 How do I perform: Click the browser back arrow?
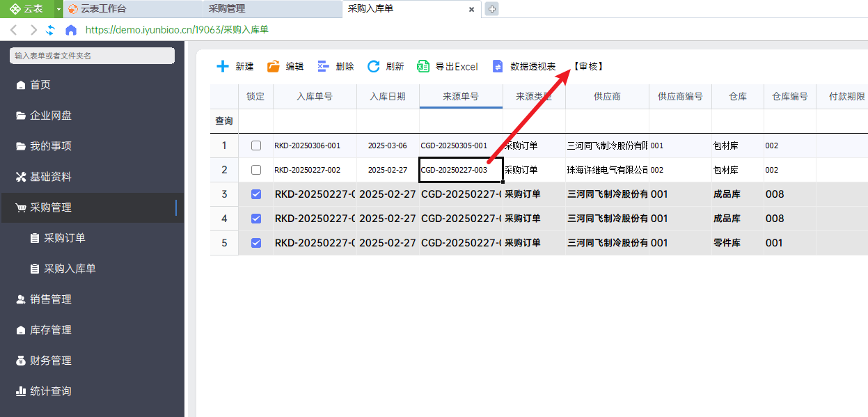(x=13, y=30)
